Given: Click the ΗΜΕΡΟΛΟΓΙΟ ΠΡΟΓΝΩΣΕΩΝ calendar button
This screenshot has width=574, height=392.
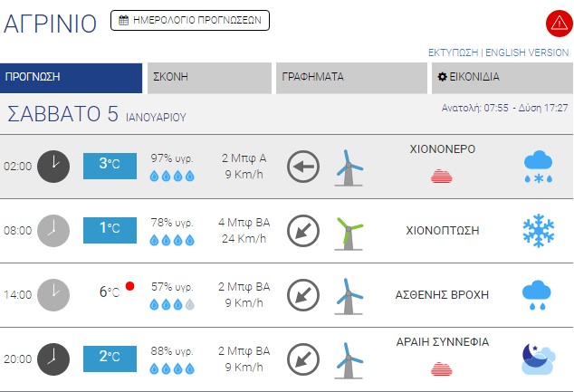Looking at the screenshot, I should (190, 20).
